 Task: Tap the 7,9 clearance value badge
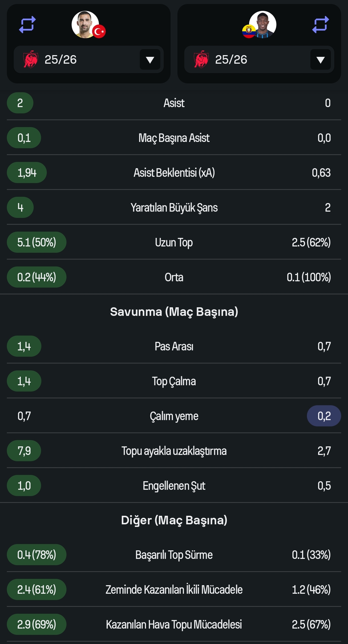pos(24,451)
